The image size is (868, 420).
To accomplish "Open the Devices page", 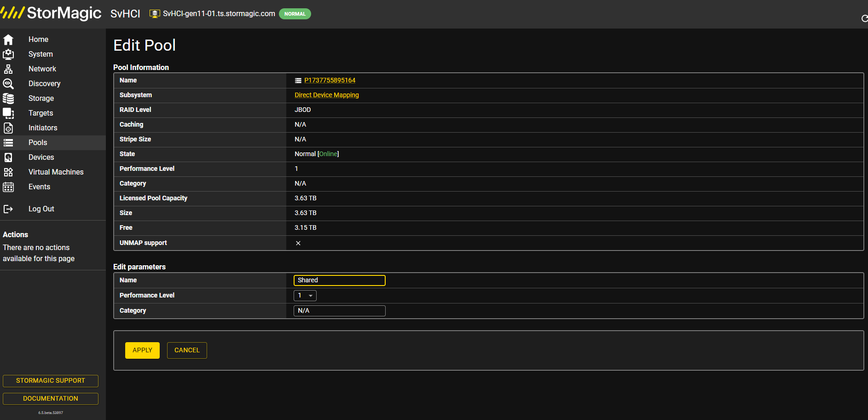I will [41, 157].
